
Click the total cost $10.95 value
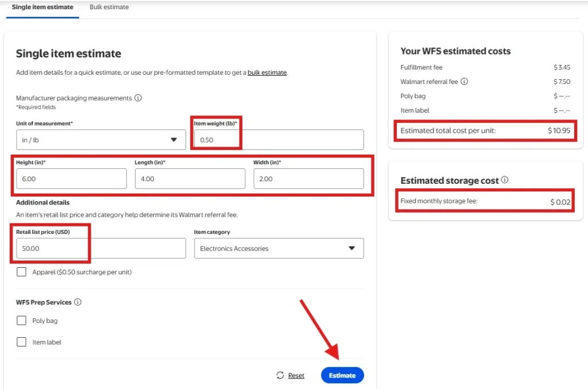[x=559, y=130]
